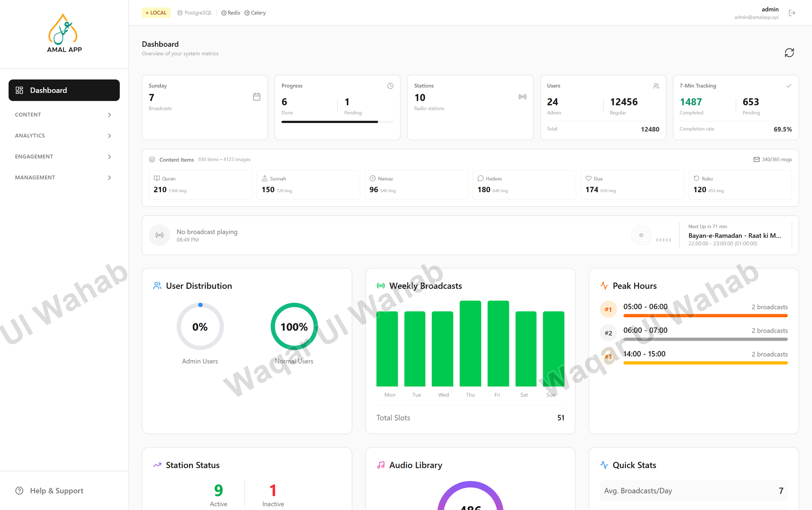The image size is (812, 510).
Task: Click the help question mark icon
Action: point(19,491)
